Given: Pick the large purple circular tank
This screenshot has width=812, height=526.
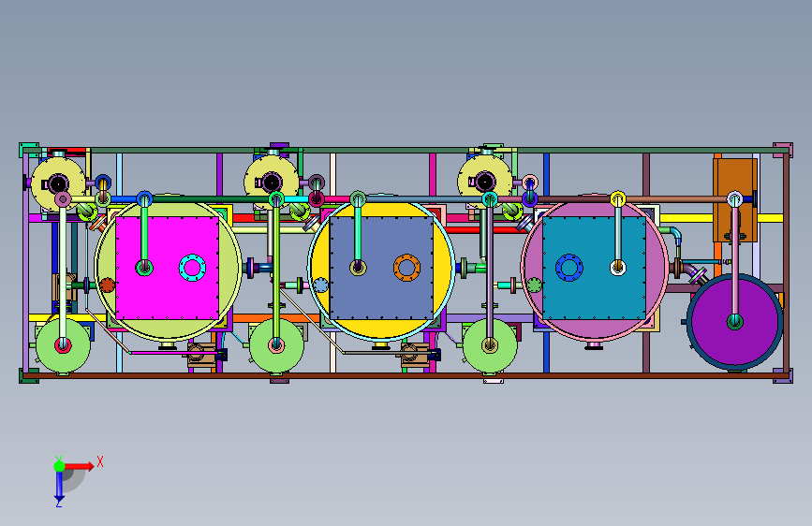Looking at the screenshot, I should coord(735,321).
